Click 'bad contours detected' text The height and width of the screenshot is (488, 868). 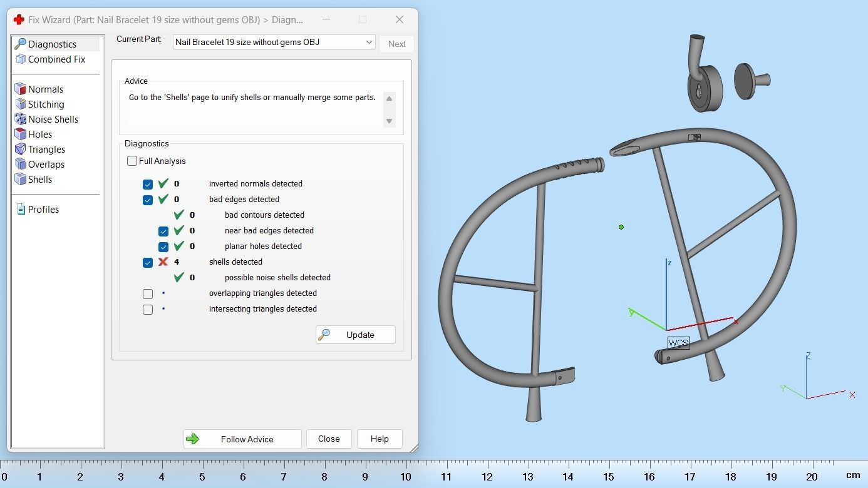pos(264,215)
